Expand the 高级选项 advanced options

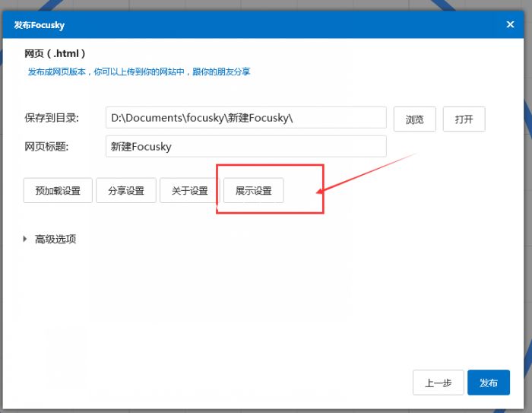click(50, 239)
